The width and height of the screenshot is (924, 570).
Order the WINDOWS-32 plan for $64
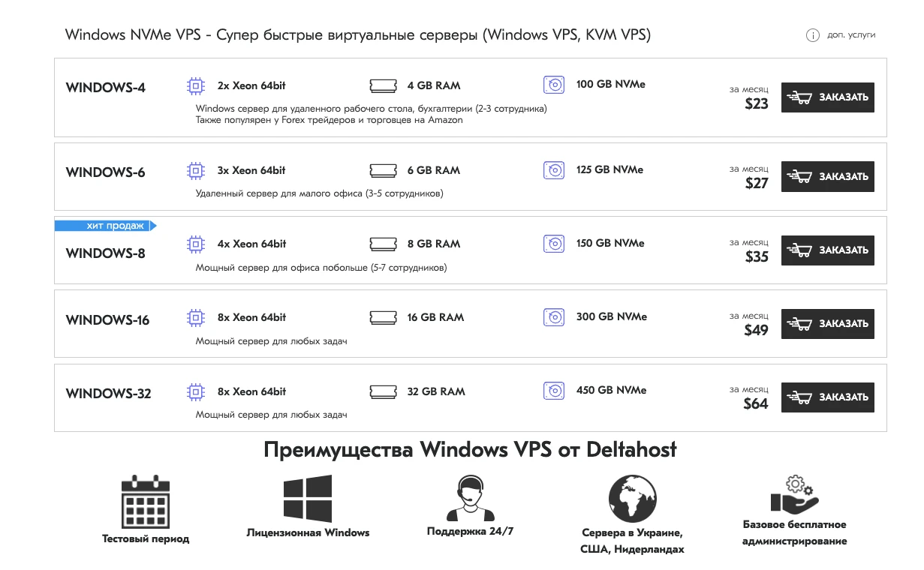(x=827, y=397)
